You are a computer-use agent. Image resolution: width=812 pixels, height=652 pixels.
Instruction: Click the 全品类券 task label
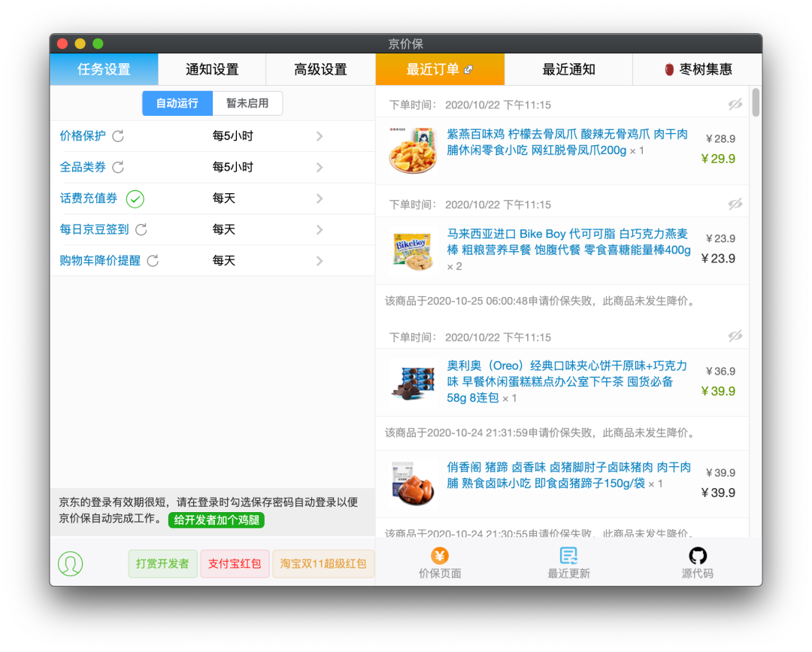[83, 167]
